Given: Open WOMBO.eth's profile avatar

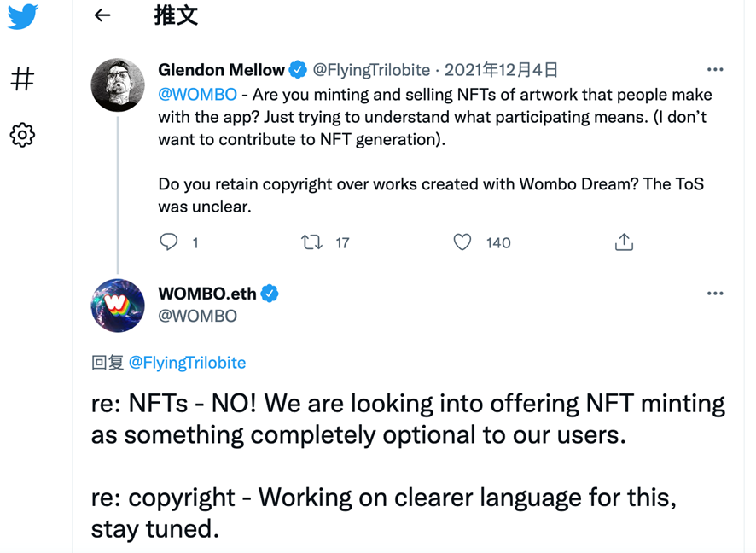Looking at the screenshot, I should (x=118, y=305).
